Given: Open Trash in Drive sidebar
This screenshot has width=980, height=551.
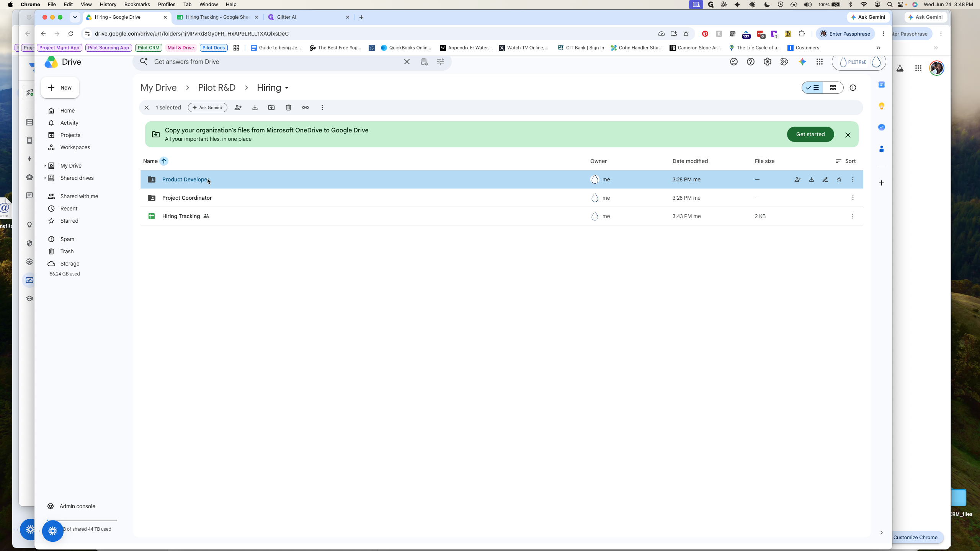Looking at the screenshot, I should tap(67, 251).
